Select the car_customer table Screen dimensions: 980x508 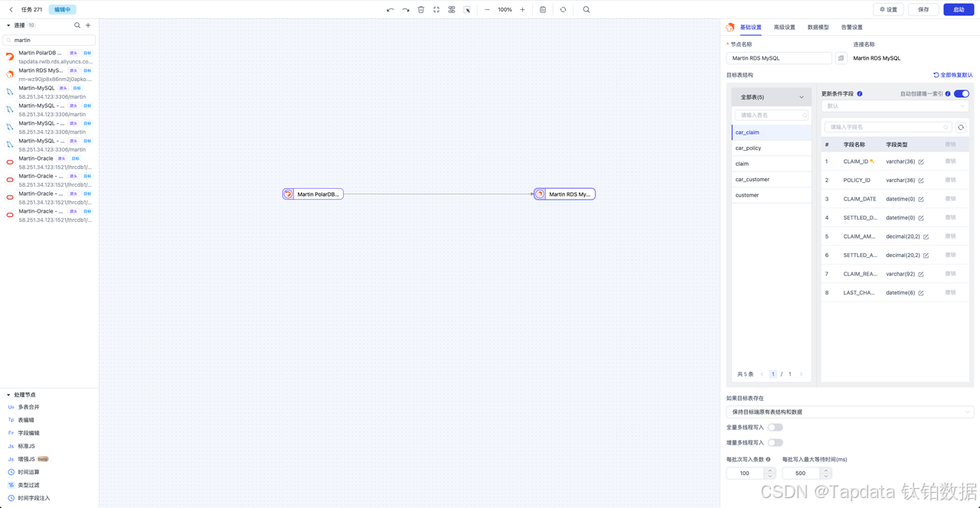772,180
